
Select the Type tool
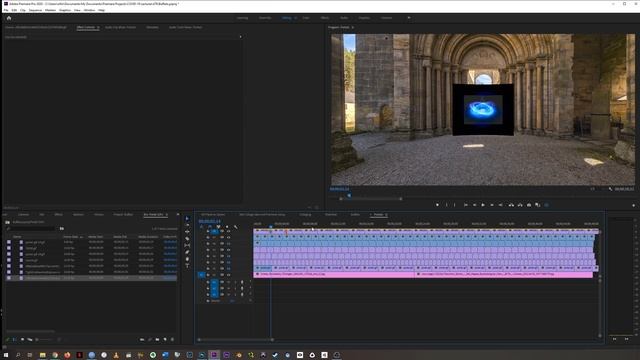(x=187, y=266)
